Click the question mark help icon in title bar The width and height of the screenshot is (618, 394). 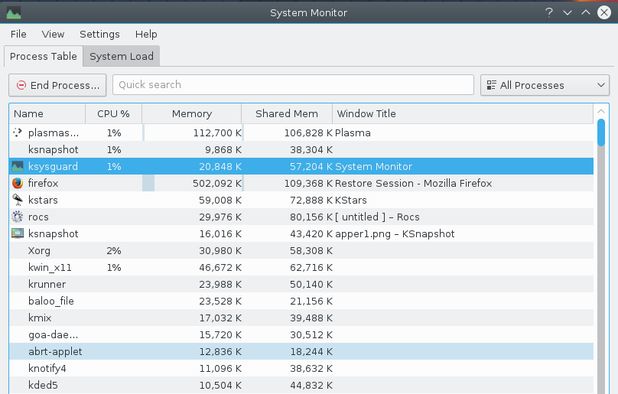(549, 12)
